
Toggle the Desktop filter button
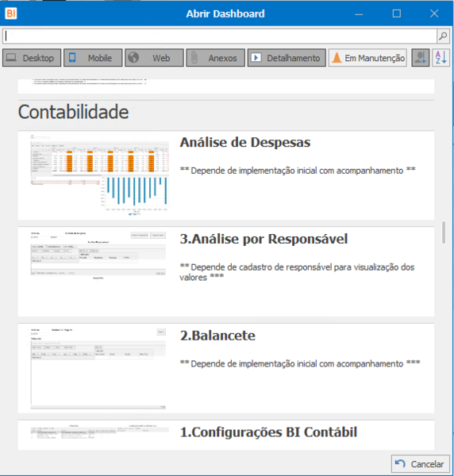pyautogui.click(x=32, y=58)
